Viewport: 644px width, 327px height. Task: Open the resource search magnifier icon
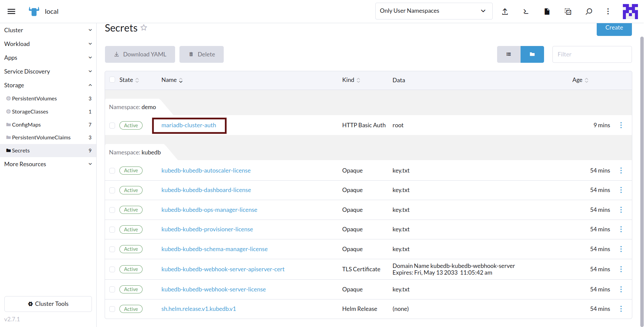(x=589, y=11)
